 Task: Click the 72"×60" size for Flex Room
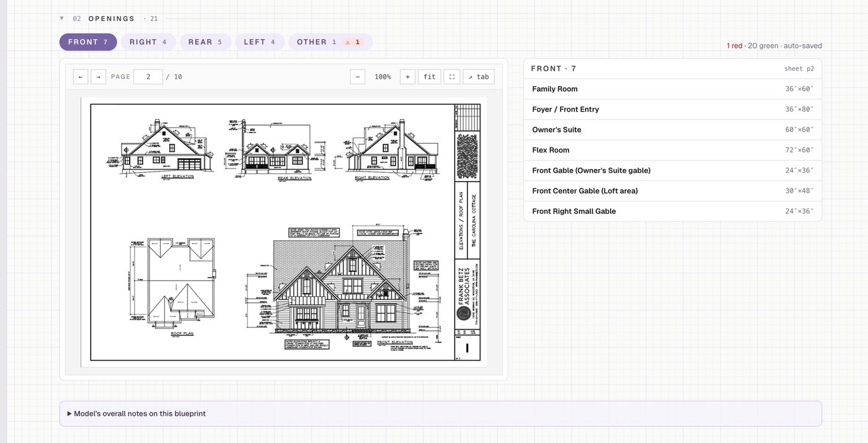[x=799, y=150]
